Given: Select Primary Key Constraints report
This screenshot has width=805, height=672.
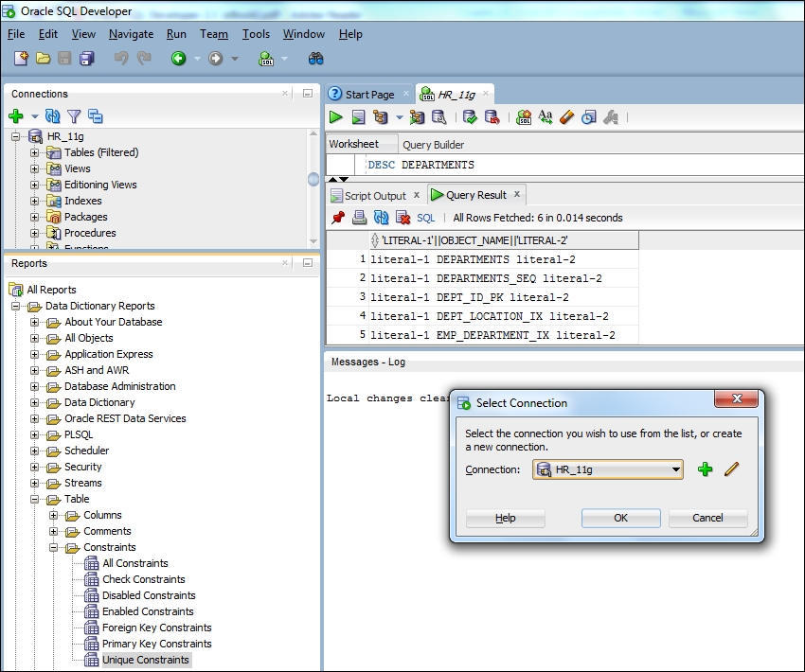Looking at the screenshot, I should (x=156, y=644).
